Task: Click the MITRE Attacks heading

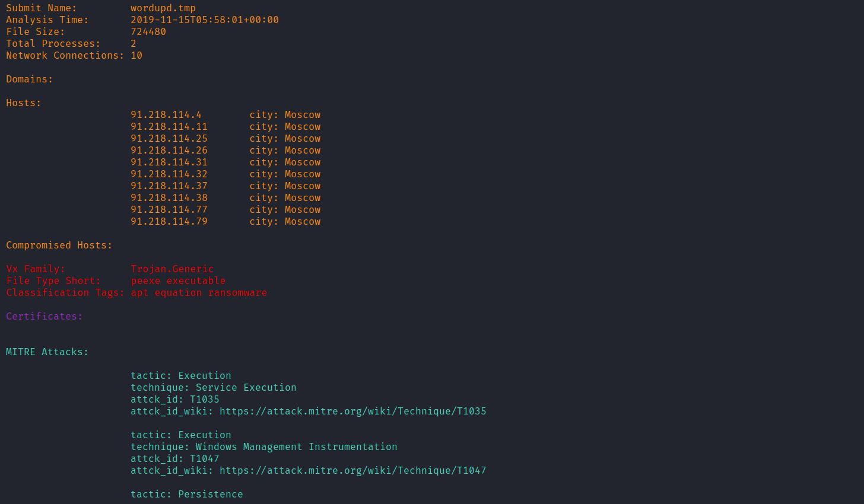Action: (x=47, y=352)
